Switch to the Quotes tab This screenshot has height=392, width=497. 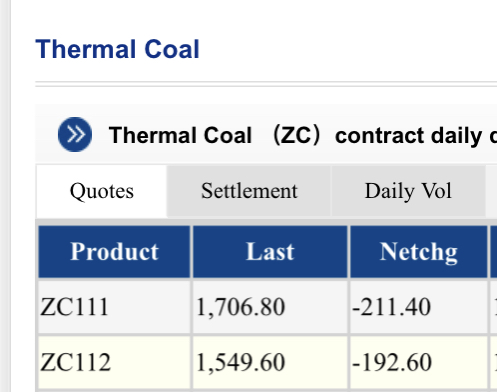[102, 191]
